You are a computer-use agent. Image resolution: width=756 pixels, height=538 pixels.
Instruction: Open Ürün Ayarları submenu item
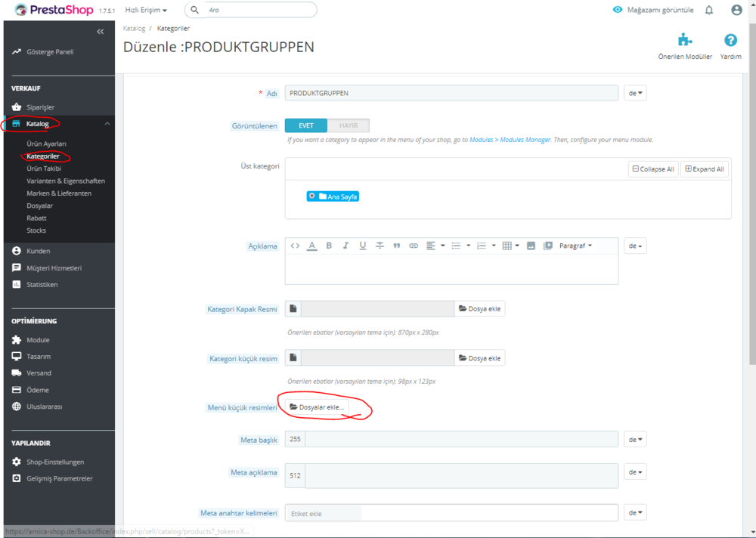(x=46, y=144)
